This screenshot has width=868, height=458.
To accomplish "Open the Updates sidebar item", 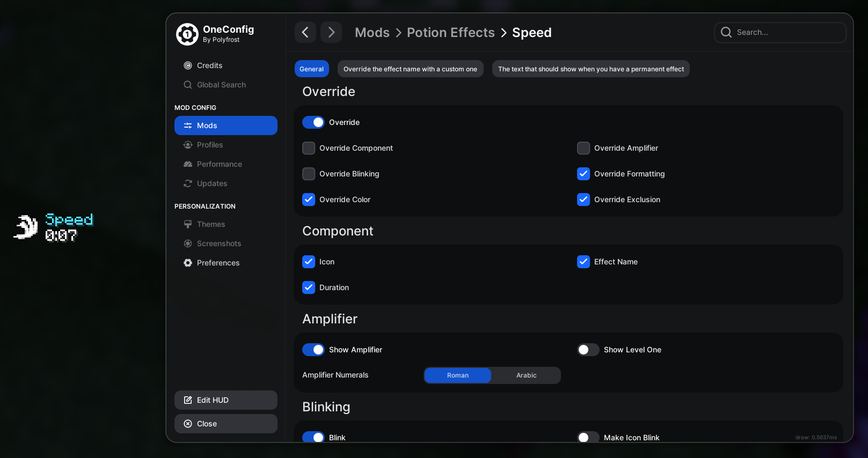I will tap(226, 183).
